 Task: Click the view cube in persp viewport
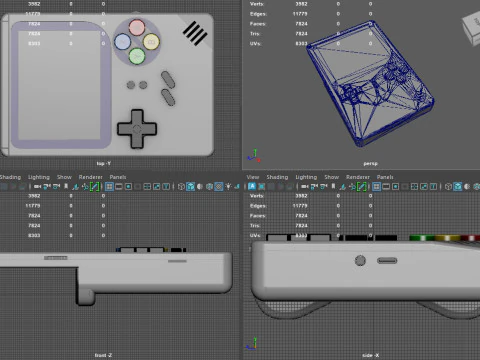[x=471, y=29]
